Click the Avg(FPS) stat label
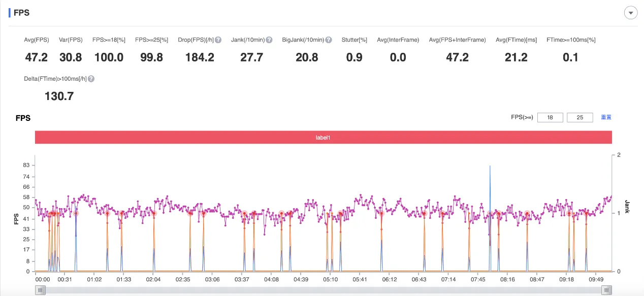The height and width of the screenshot is (296, 644). [x=36, y=40]
